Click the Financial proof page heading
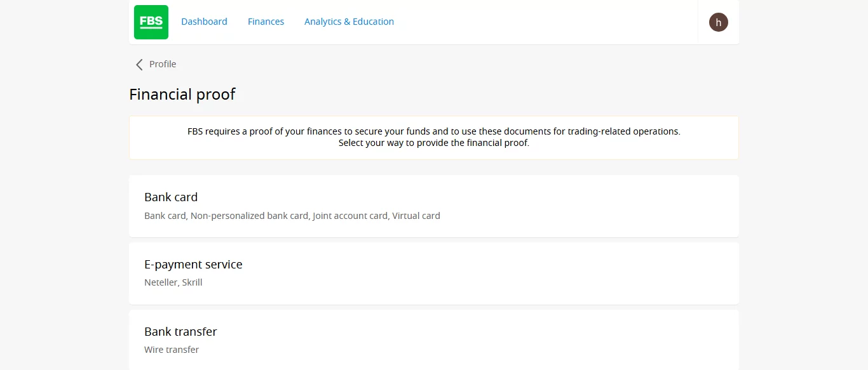The height and width of the screenshot is (370, 868). (182, 95)
